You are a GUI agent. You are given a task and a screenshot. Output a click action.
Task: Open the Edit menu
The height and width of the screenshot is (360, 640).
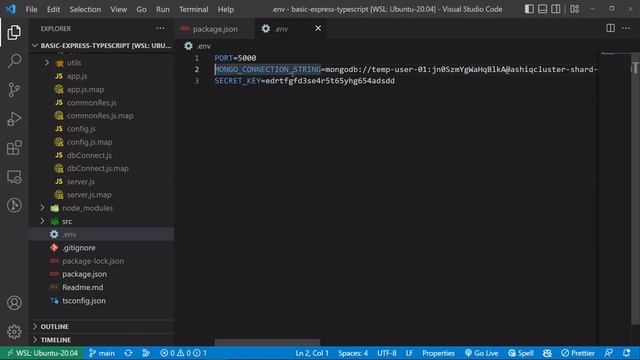53,9
